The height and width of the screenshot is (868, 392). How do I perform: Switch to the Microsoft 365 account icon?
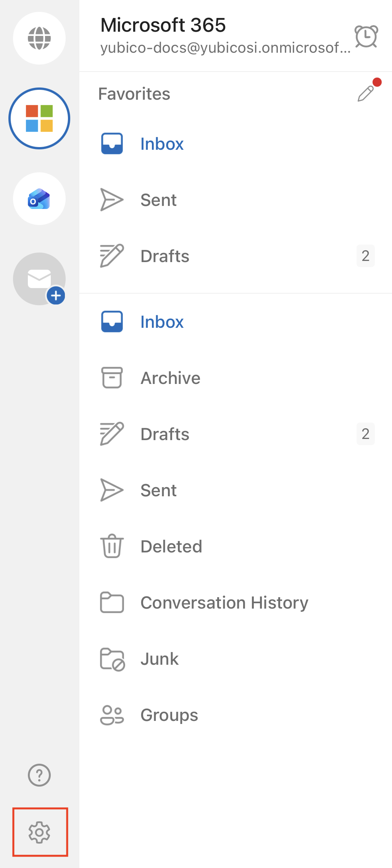[39, 118]
